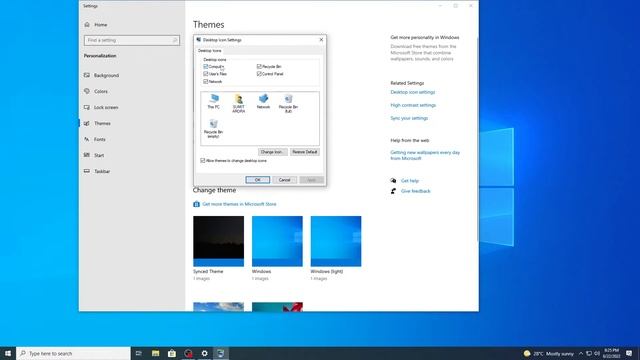Open the Colors settings page

(102, 91)
